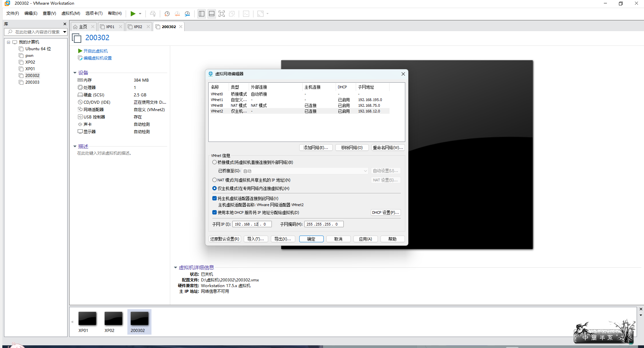Click the 编辑虚拟机设置 link
This screenshot has width=644, height=348.
pyautogui.click(x=97, y=58)
